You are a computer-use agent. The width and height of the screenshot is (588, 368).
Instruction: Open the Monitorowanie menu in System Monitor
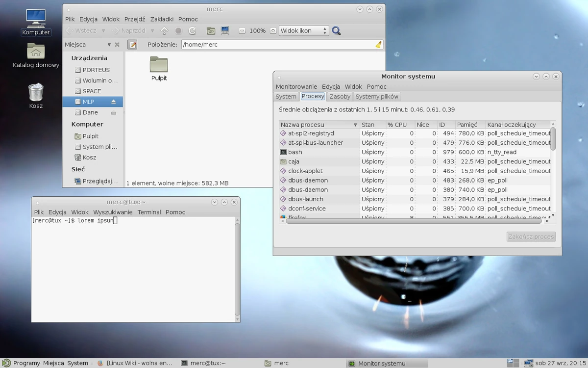click(x=296, y=86)
